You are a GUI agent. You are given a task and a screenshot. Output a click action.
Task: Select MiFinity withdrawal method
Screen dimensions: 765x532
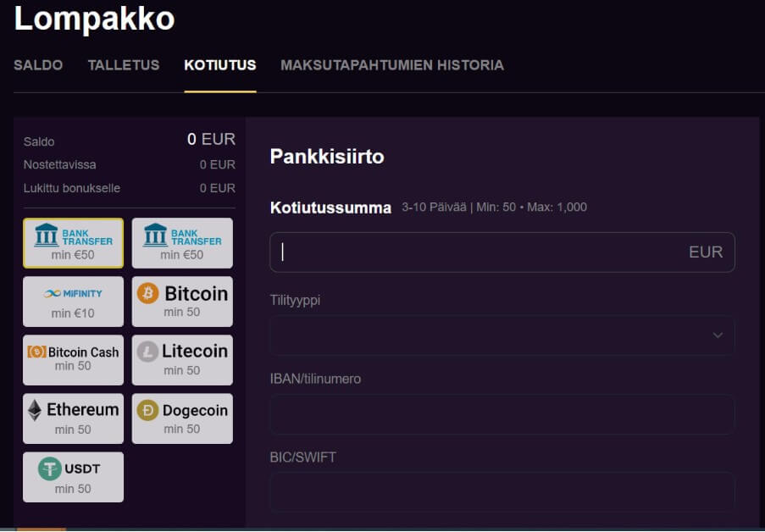[74, 302]
